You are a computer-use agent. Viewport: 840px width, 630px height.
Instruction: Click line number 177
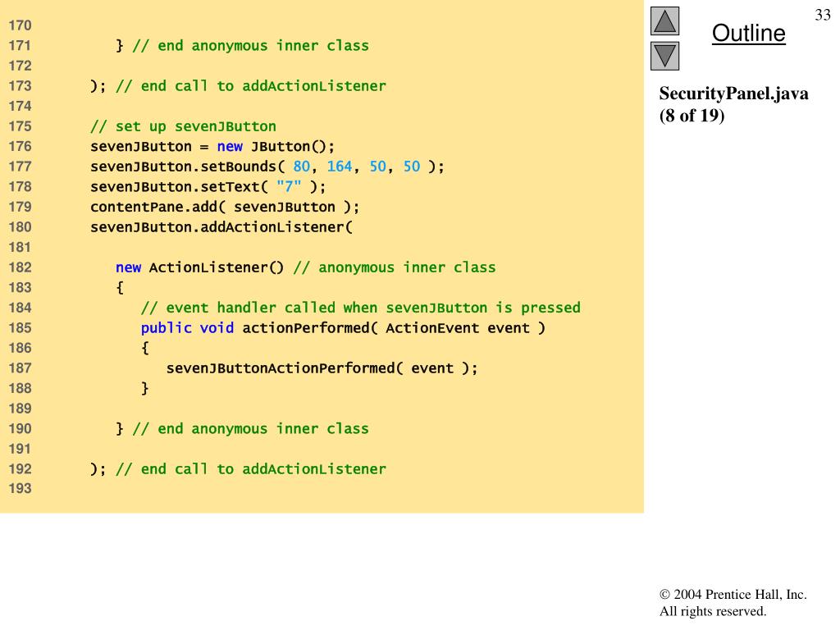[20, 167]
